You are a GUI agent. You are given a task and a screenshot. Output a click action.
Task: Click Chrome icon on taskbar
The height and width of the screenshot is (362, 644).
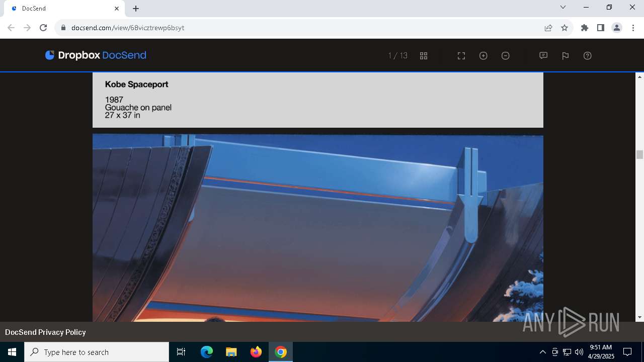click(x=281, y=352)
